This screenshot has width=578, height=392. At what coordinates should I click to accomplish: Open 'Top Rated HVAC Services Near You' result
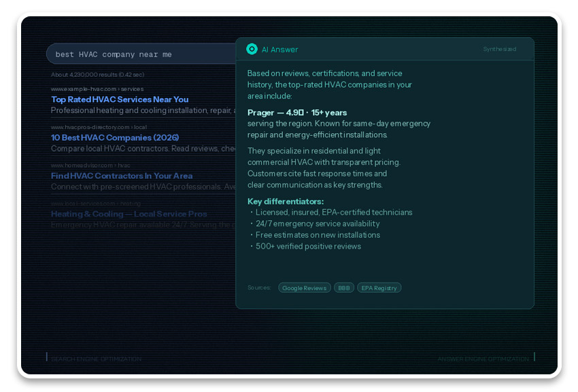click(x=120, y=99)
